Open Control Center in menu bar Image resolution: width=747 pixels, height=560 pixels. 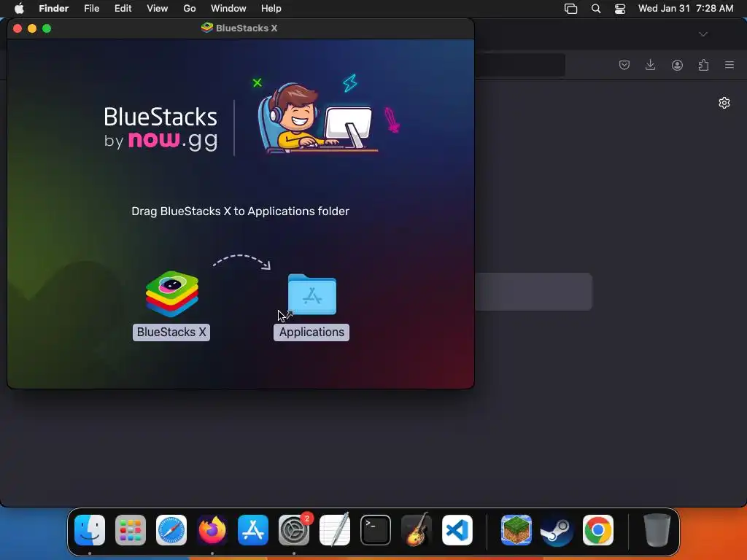(620, 9)
